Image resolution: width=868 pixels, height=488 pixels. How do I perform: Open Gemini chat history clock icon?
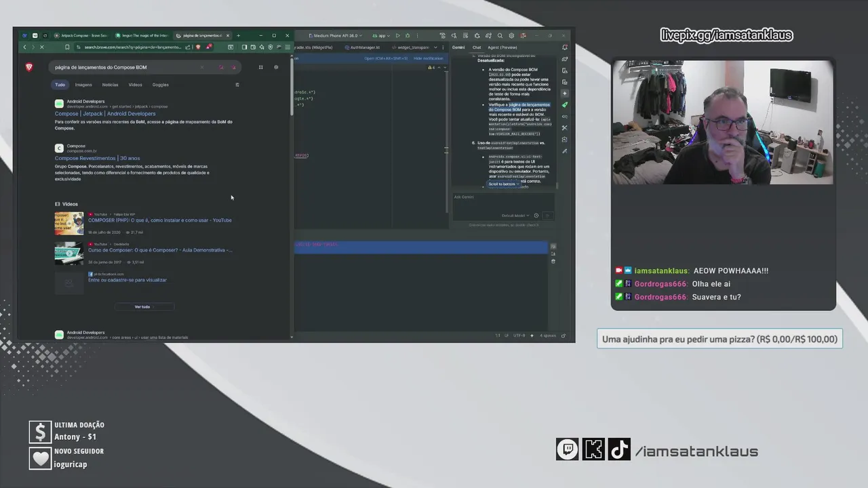coord(536,216)
